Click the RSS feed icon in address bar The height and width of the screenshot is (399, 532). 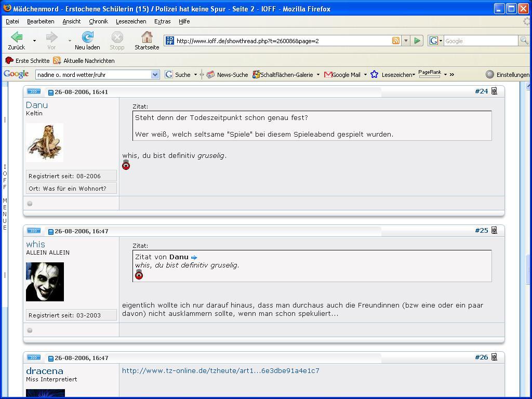click(395, 41)
